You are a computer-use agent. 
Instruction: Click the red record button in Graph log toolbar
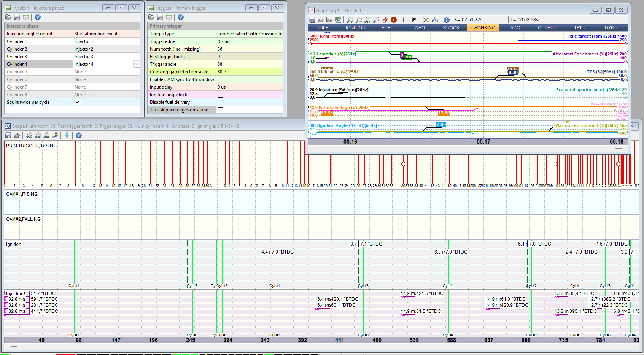point(394,20)
